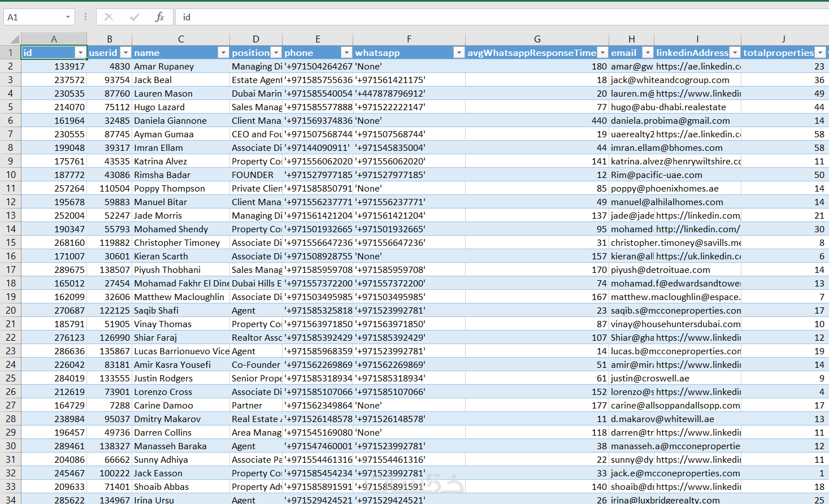
Task: Select row 33 header
Action: (10, 486)
